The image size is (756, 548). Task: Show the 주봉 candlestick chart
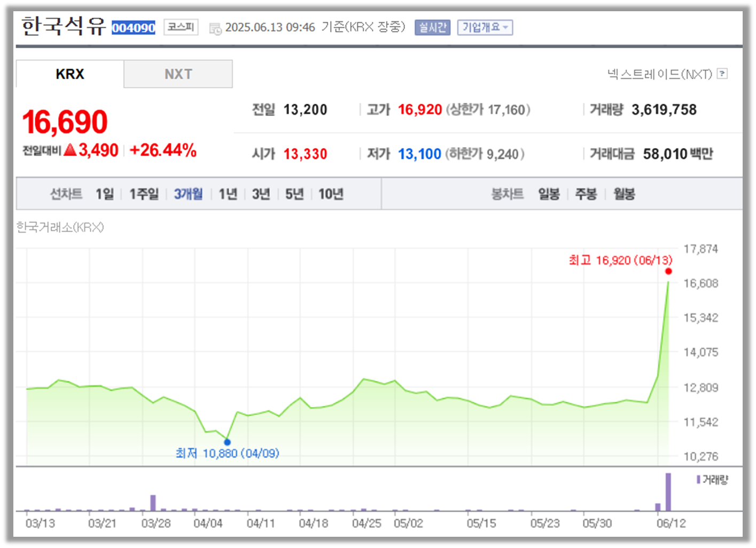[x=586, y=194]
